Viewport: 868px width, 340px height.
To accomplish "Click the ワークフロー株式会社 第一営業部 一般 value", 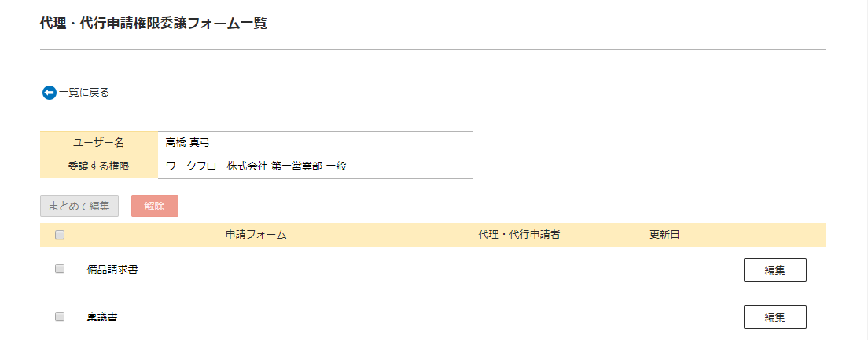I will click(x=256, y=166).
